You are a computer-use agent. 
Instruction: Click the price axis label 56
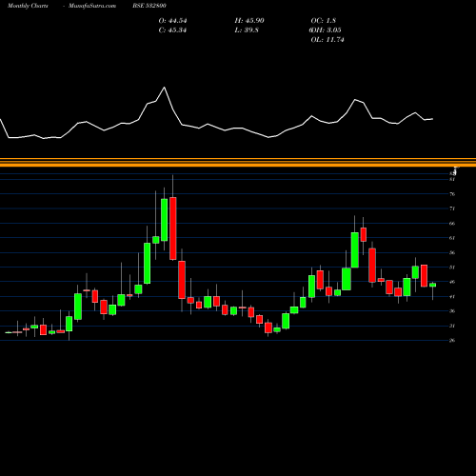point(452,252)
